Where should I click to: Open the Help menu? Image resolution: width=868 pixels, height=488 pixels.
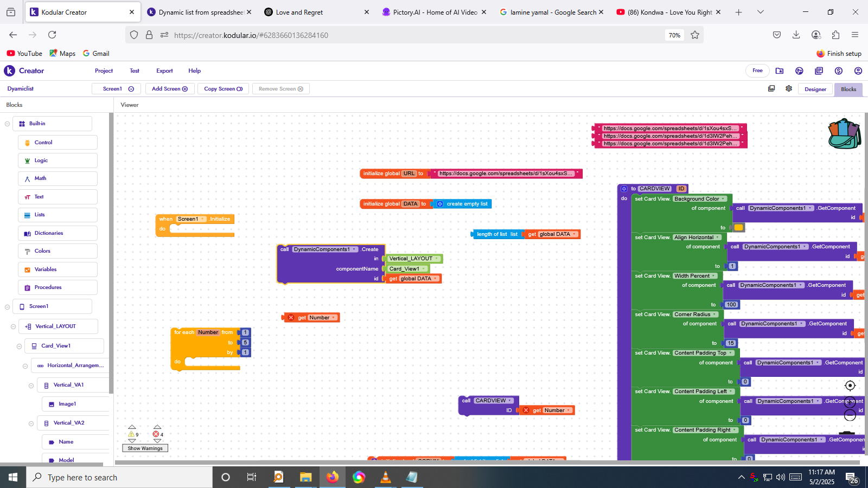click(x=194, y=70)
